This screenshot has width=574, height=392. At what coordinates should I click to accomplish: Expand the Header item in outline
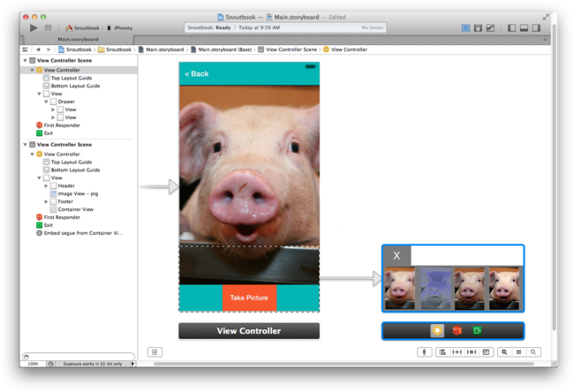(x=47, y=185)
